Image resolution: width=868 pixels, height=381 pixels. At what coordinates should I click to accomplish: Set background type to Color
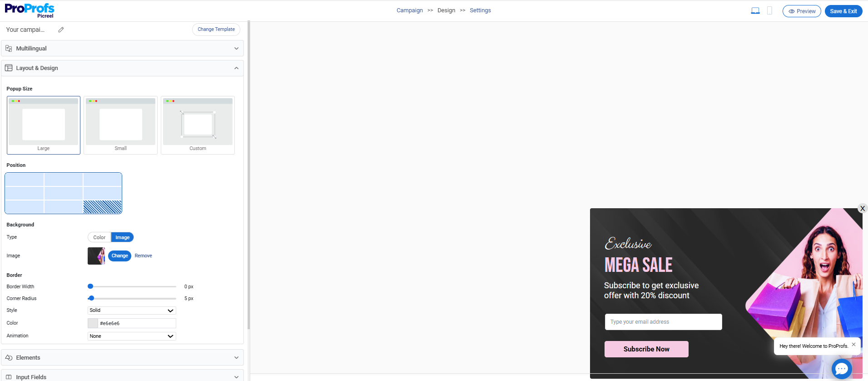click(99, 237)
